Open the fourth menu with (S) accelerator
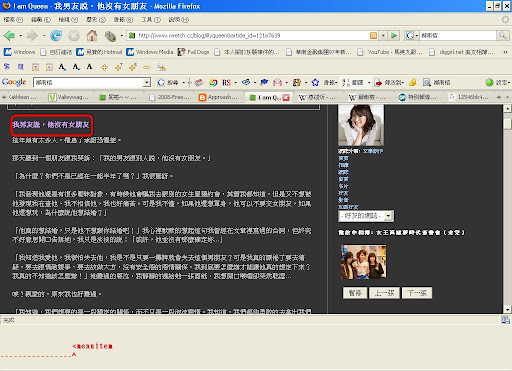This screenshot has width=512, height=371. (96, 20)
